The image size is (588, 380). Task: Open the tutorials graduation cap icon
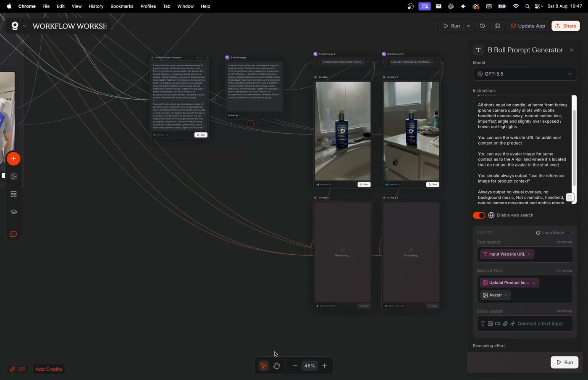pos(13,212)
